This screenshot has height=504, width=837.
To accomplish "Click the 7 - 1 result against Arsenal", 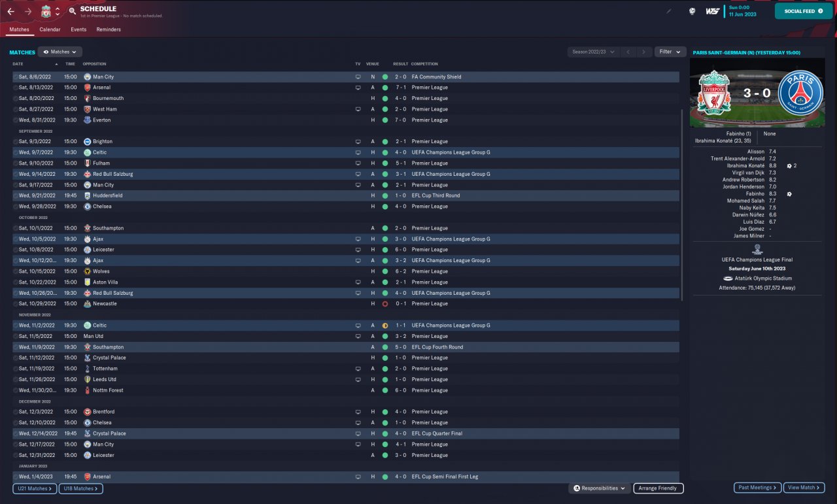I will coord(400,88).
